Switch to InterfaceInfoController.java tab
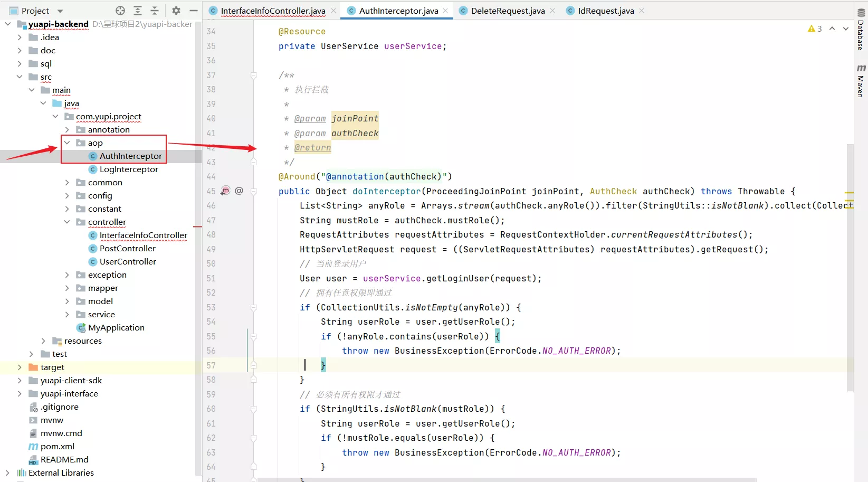The width and height of the screenshot is (868, 482). pyautogui.click(x=273, y=11)
